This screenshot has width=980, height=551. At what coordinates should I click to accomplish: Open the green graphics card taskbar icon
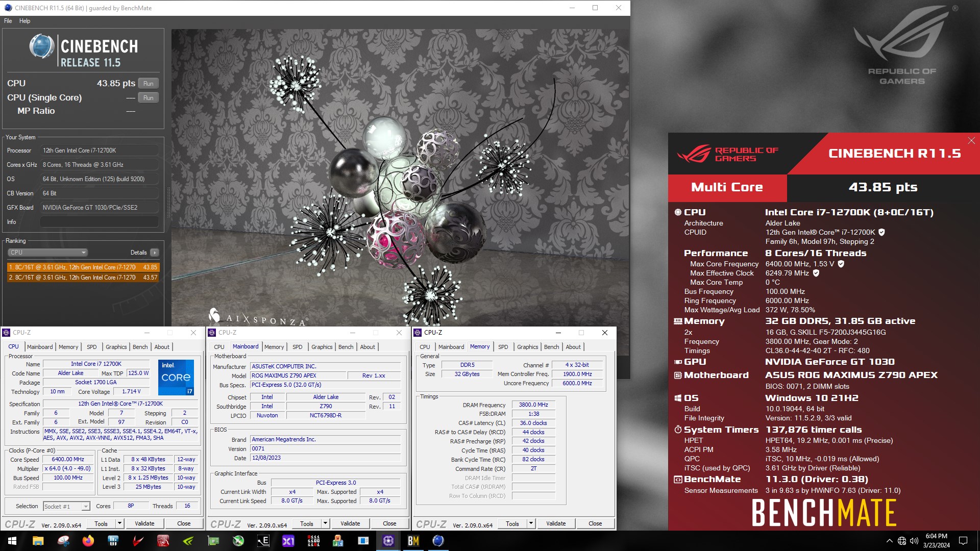tap(213, 541)
